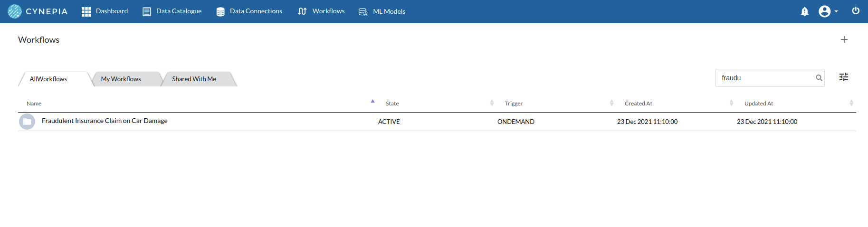This screenshot has width=868, height=227.
Task: Sort workflows by Name column
Action: pyautogui.click(x=34, y=104)
